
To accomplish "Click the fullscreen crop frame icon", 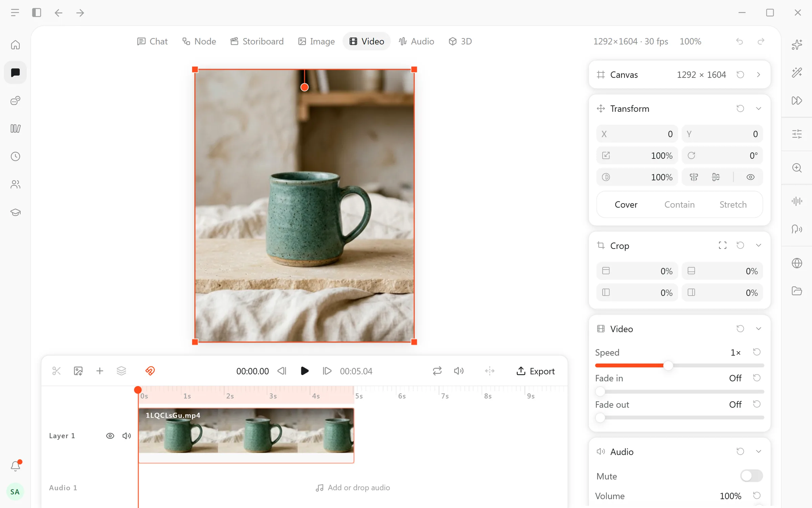I will [x=722, y=245].
